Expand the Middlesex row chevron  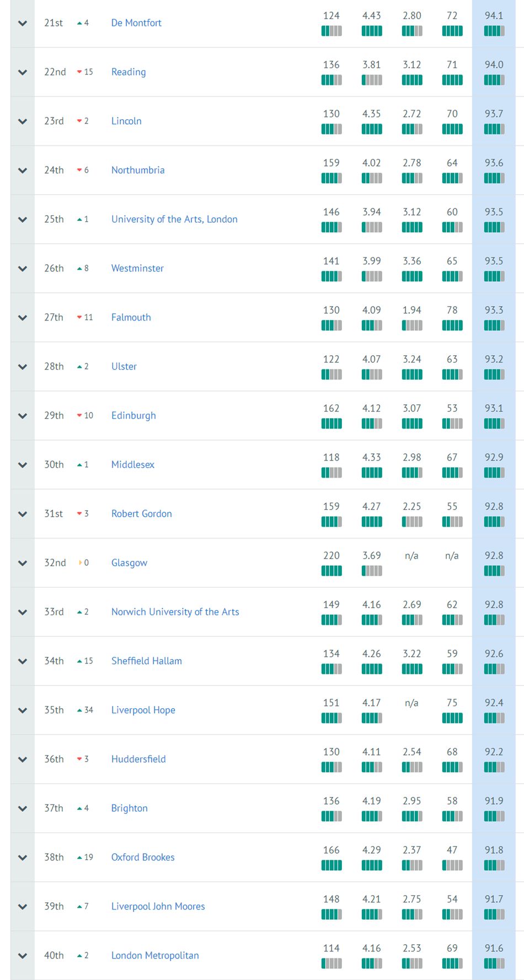coord(23,465)
